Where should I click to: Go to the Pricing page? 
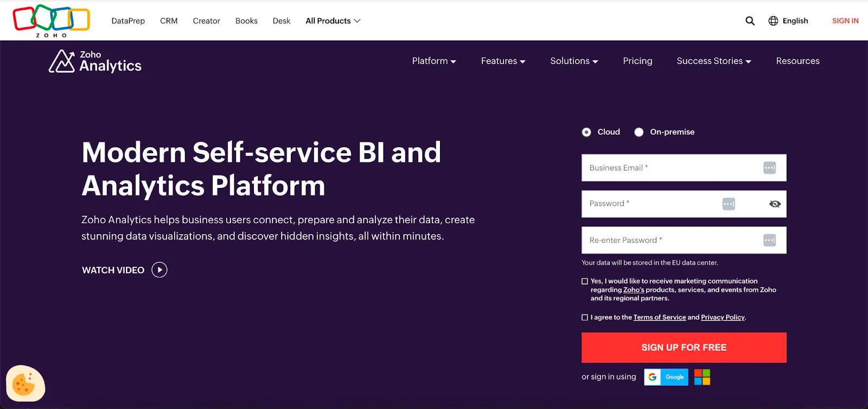[637, 61]
